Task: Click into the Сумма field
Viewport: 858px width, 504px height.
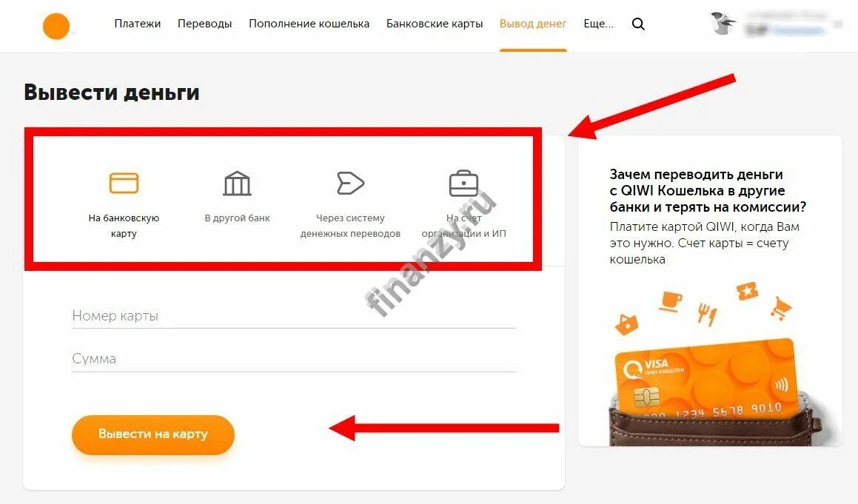Action: 294,359
